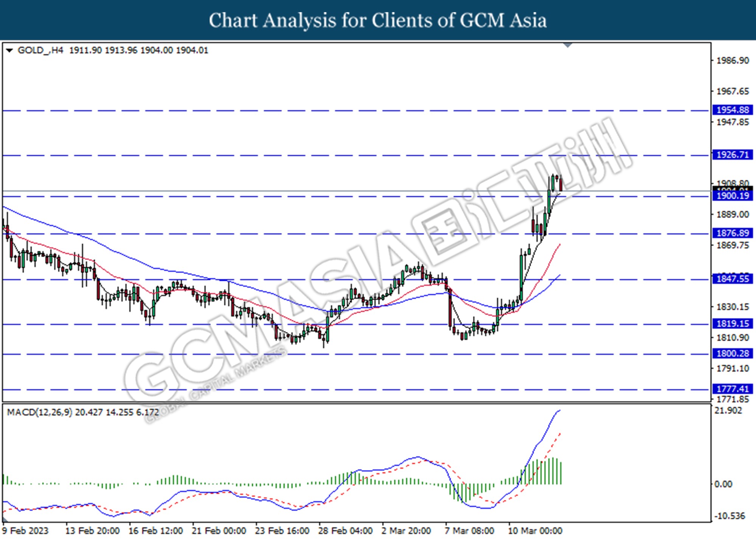756x540 pixels.
Task: Click the latest red candlestick near 1904
Action: (x=561, y=184)
